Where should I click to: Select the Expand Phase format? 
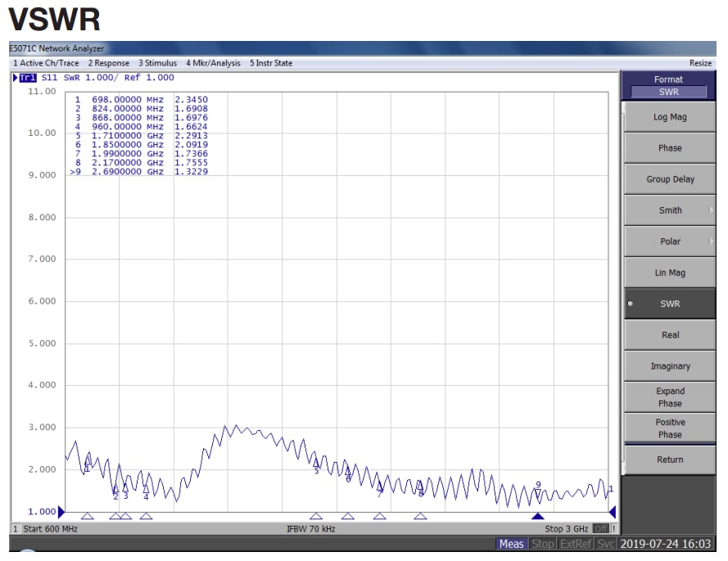(x=669, y=397)
